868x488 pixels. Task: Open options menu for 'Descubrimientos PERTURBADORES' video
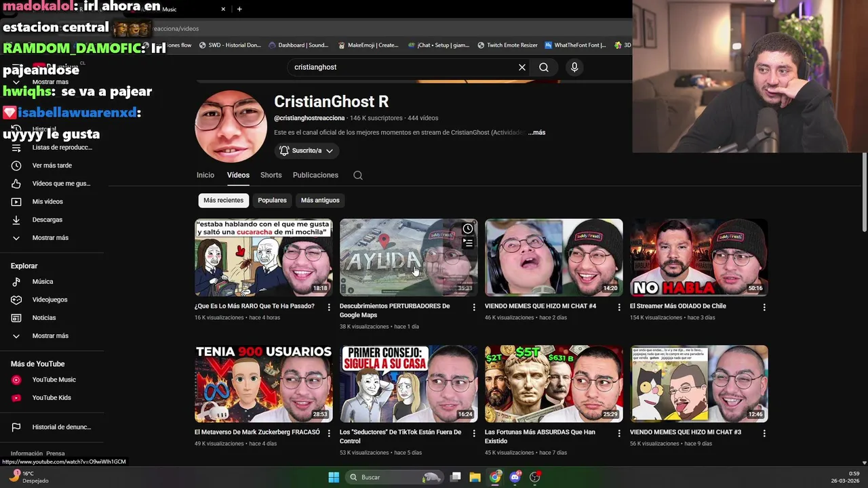pyautogui.click(x=474, y=307)
